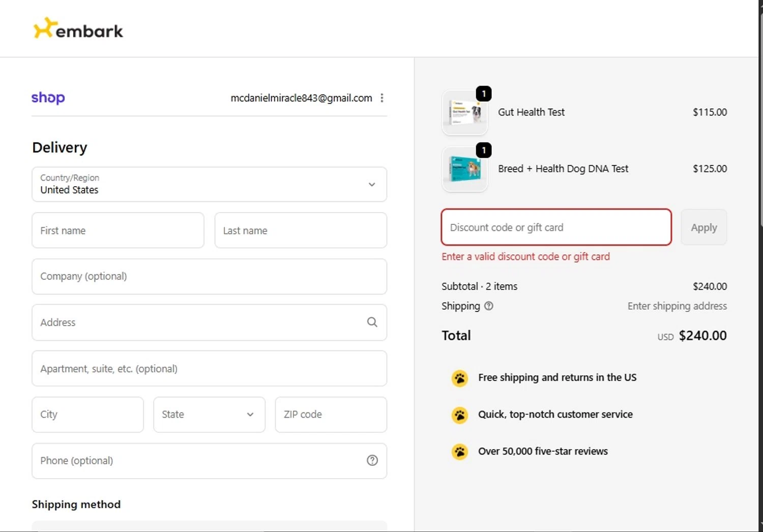
Task: Click the Embark logo in header
Action: coord(78,29)
